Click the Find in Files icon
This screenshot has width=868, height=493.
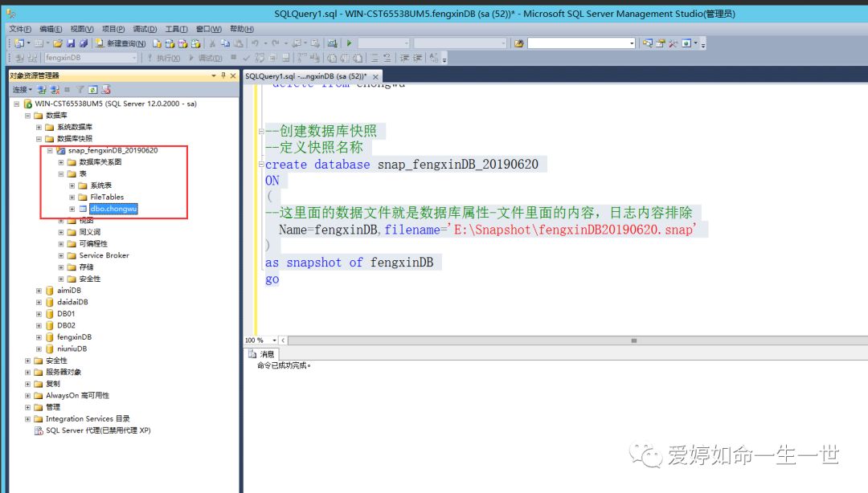518,43
